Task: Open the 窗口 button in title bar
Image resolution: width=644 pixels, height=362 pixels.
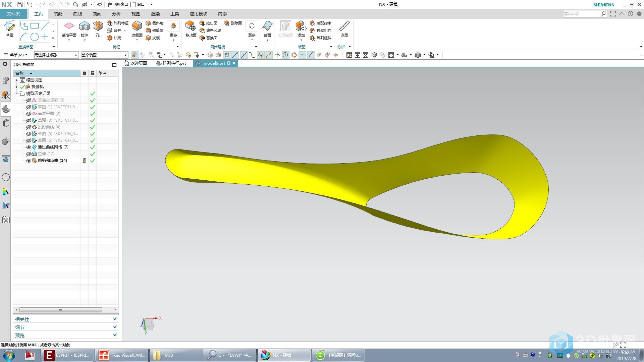Action: tap(140, 4)
